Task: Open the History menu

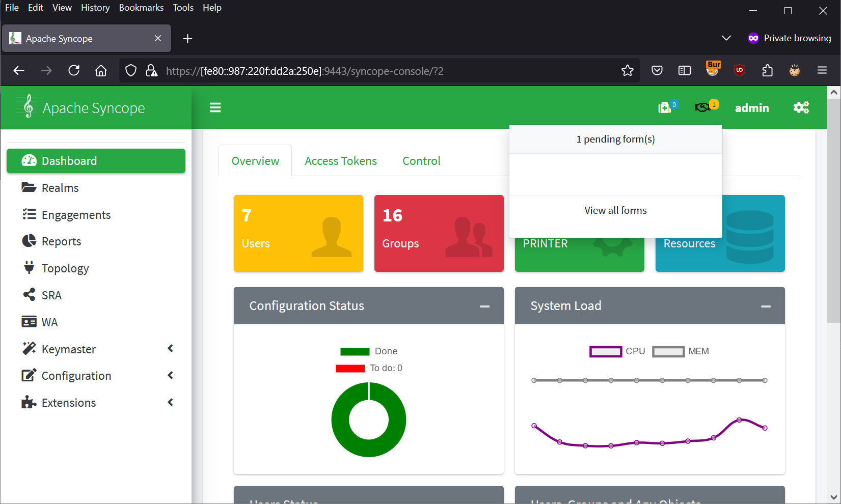Action: [x=95, y=8]
